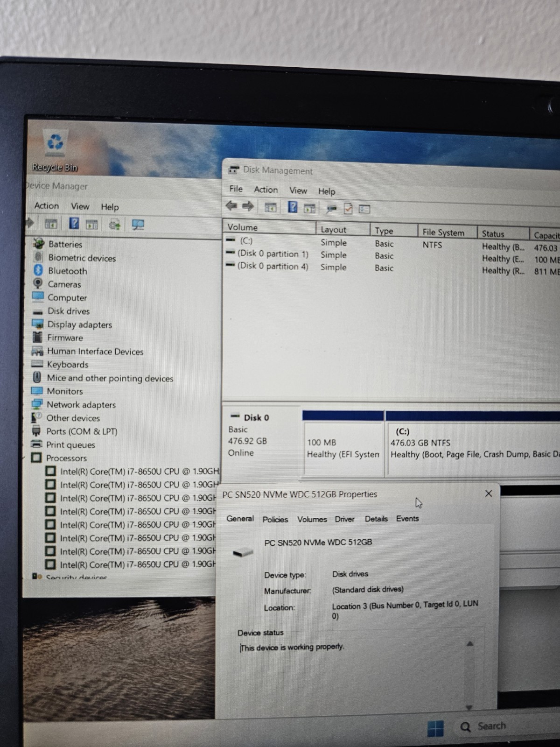This screenshot has width=560, height=747.
Task: Click Forward arrow in Disk Management toolbar
Action: [248, 206]
